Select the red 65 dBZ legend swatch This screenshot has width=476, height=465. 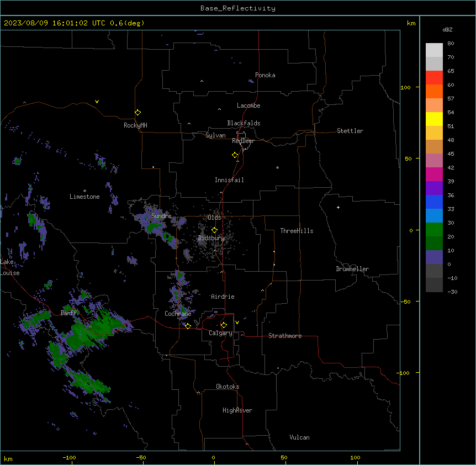pos(434,77)
